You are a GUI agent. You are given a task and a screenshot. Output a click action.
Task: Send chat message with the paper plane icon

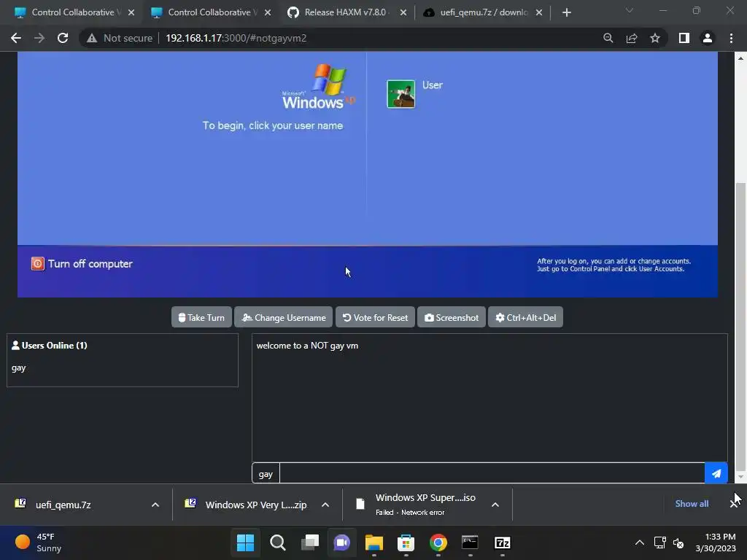[716, 473]
